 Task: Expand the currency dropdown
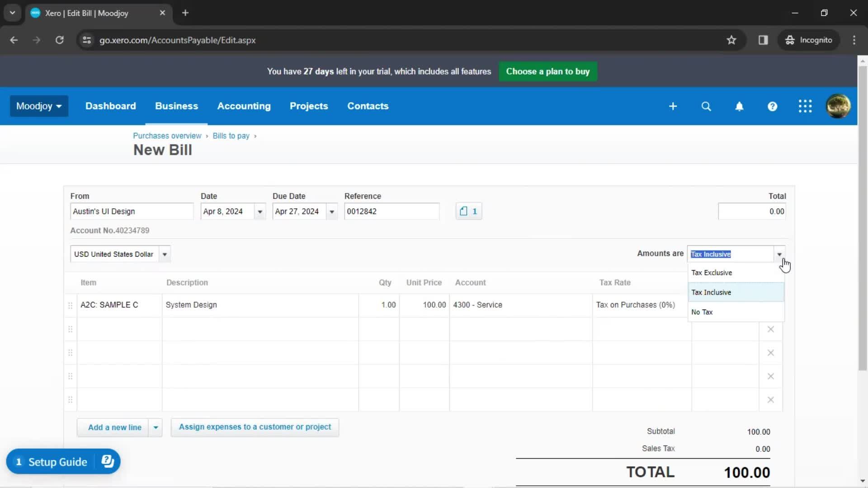coord(165,254)
